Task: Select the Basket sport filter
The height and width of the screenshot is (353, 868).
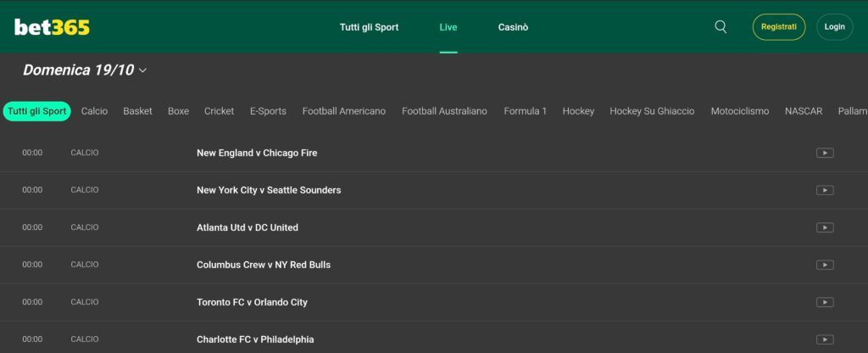Action: pyautogui.click(x=137, y=111)
